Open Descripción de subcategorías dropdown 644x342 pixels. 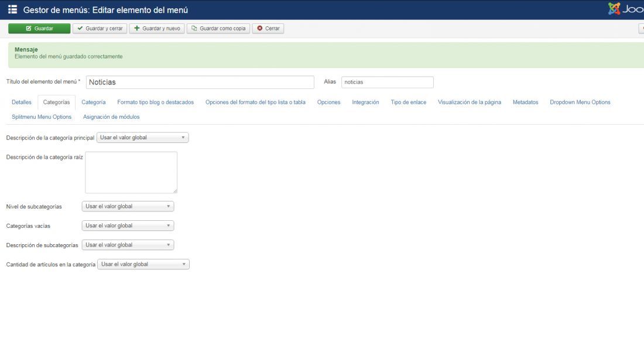pyautogui.click(x=128, y=245)
